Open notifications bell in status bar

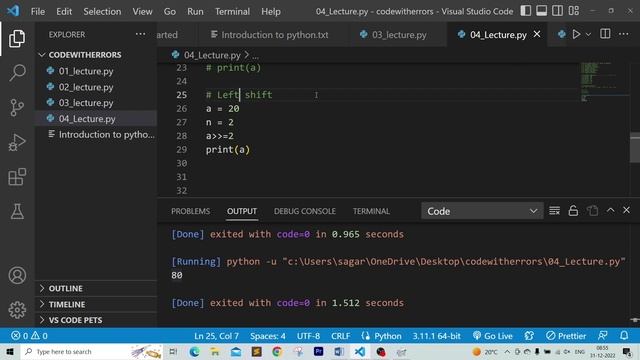point(624,336)
